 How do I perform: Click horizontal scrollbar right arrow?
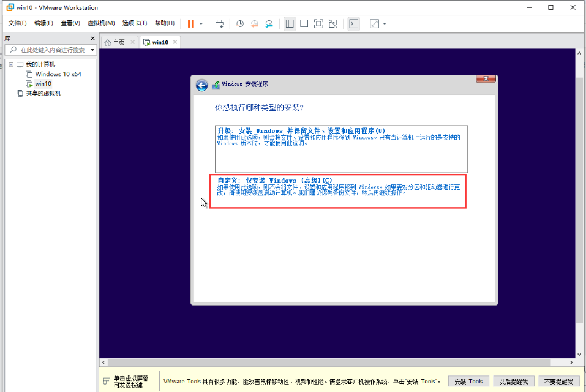tap(571, 363)
